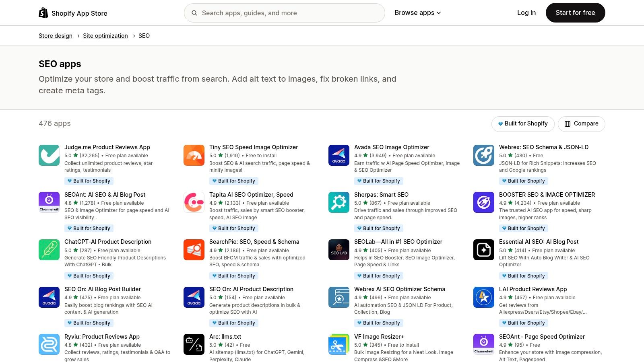Go to the Site optimization breadcrumb
644x362 pixels.
tap(105, 36)
